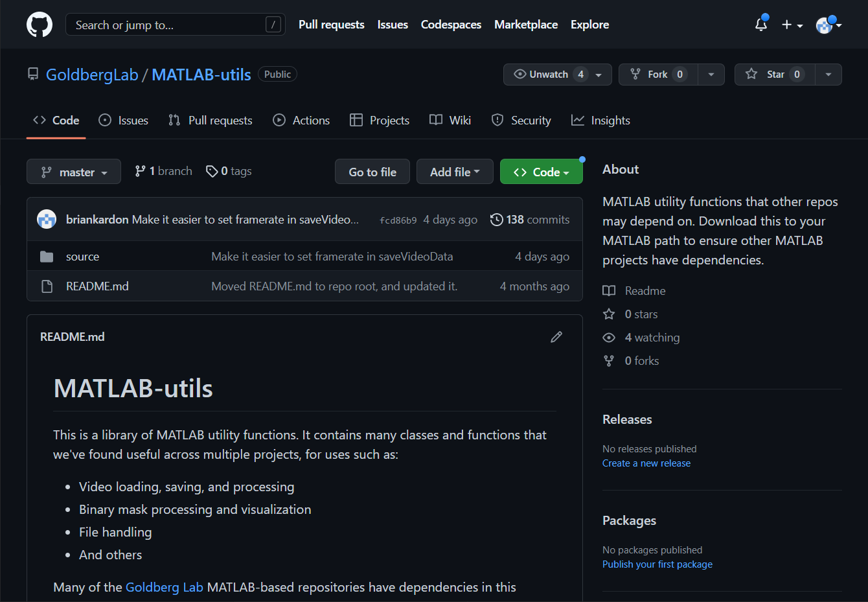Open the Moved README.md commit message
The height and width of the screenshot is (602, 868).
334,286
